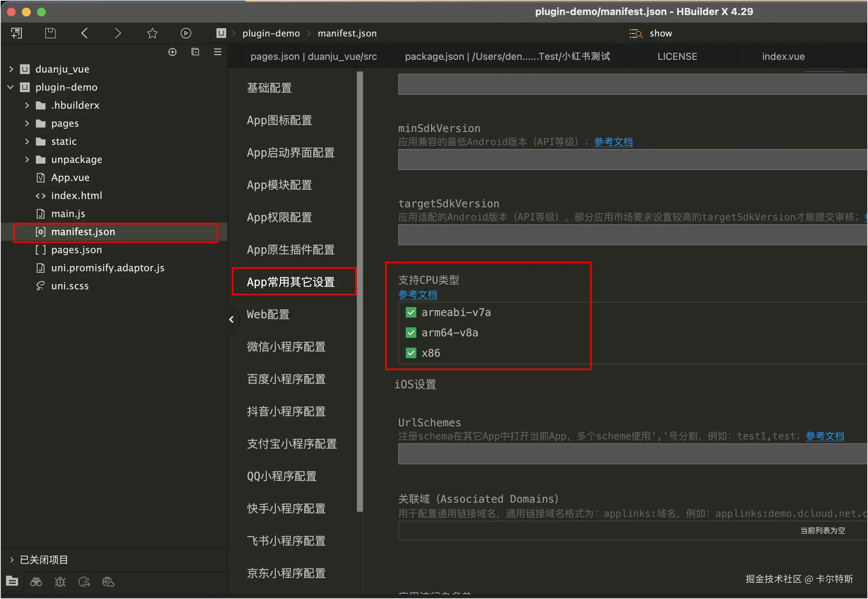Open 参考文档 link beside minSdkVersion description
This screenshot has width=868, height=599.
coord(613,142)
